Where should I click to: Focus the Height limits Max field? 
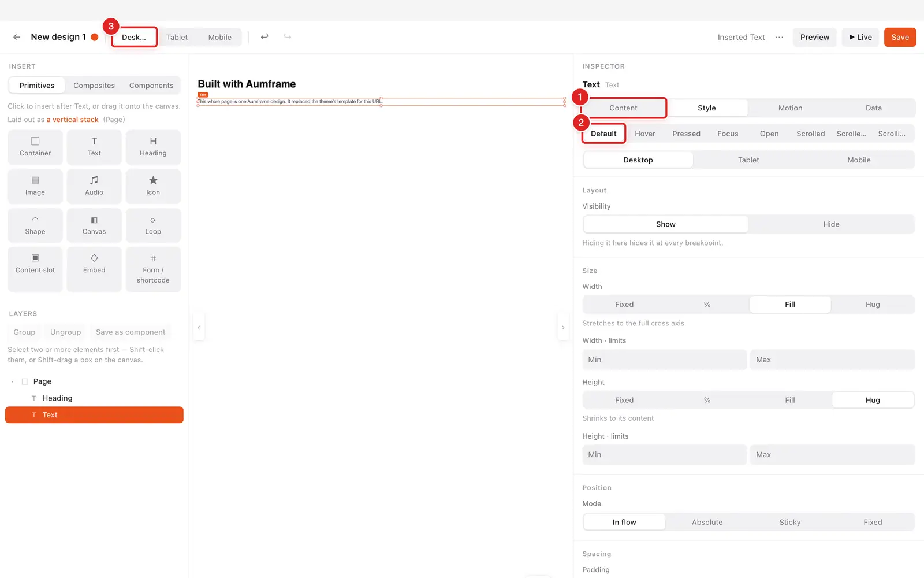click(x=832, y=455)
